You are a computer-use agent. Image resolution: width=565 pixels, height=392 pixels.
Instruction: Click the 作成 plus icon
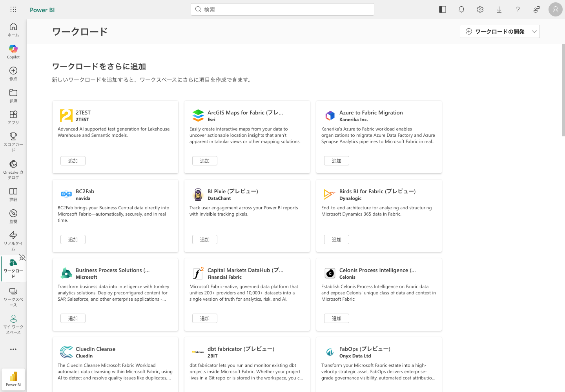[x=13, y=71]
